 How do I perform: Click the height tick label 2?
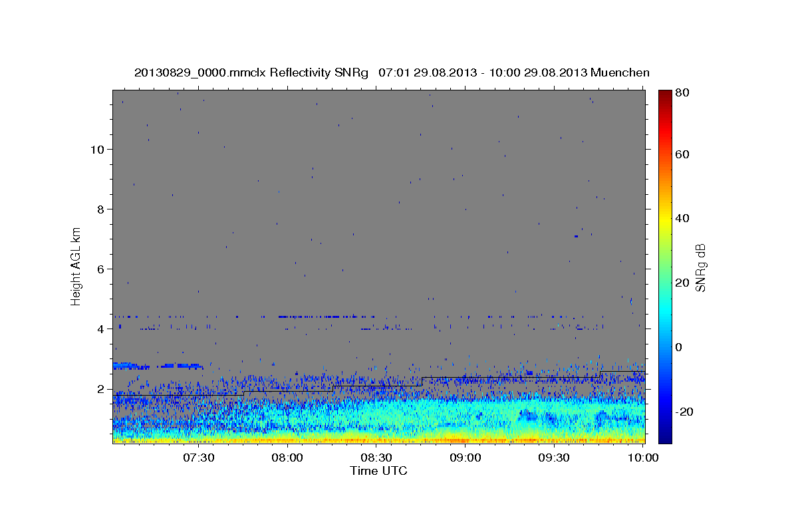100,388
